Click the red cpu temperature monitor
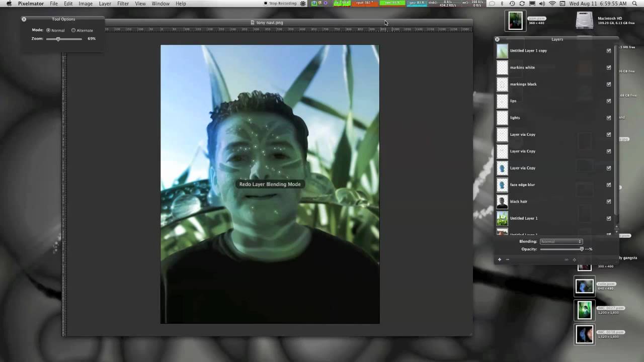 [x=365, y=3]
